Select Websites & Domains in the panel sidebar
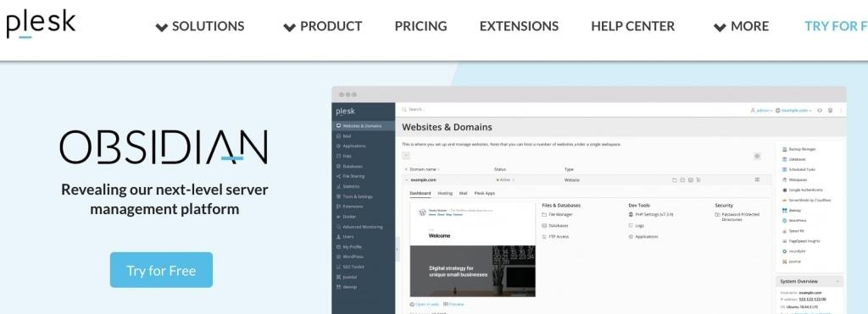Image resolution: width=868 pixels, height=314 pixels. point(363,126)
